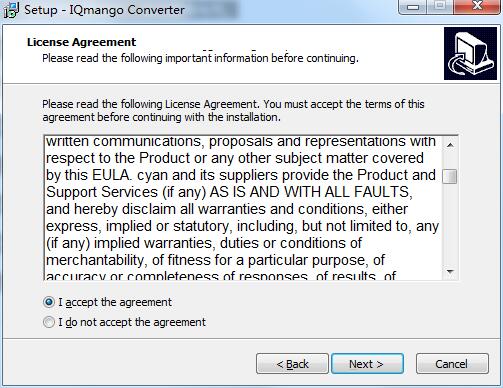Viewport: 503px width, 388px height.
Task: Click the license scrollbar's down arrow
Action: [x=450, y=272]
